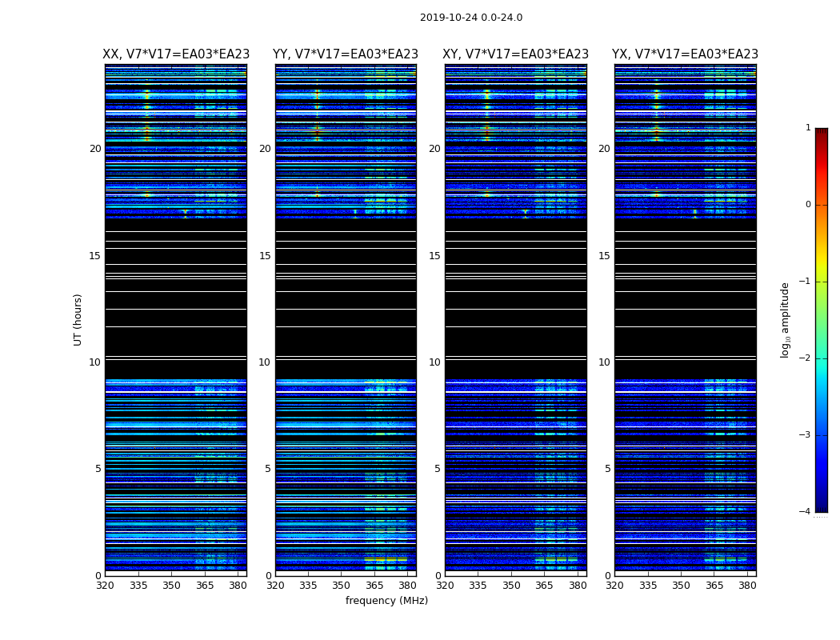Click the colorbar near the 0 tick
The width and height of the screenshot is (840, 640).
click(x=822, y=205)
